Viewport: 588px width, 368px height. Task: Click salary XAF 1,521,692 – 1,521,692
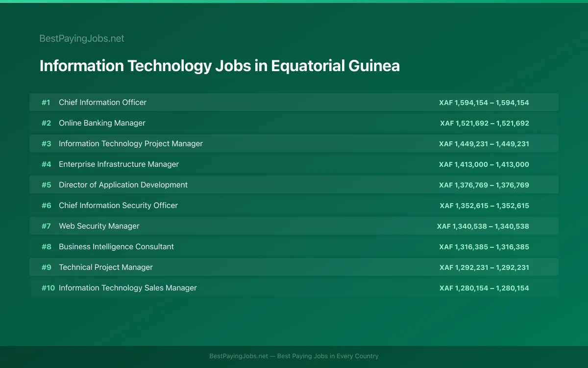point(485,123)
